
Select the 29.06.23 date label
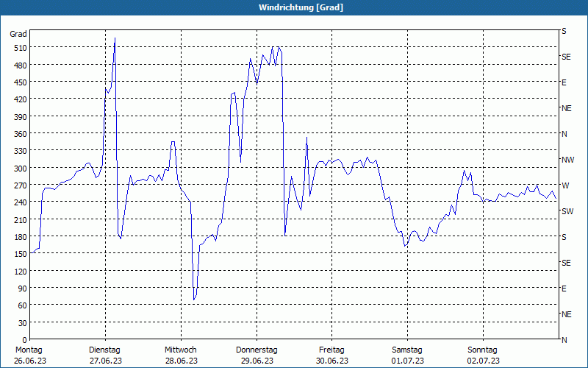pyautogui.click(x=257, y=361)
